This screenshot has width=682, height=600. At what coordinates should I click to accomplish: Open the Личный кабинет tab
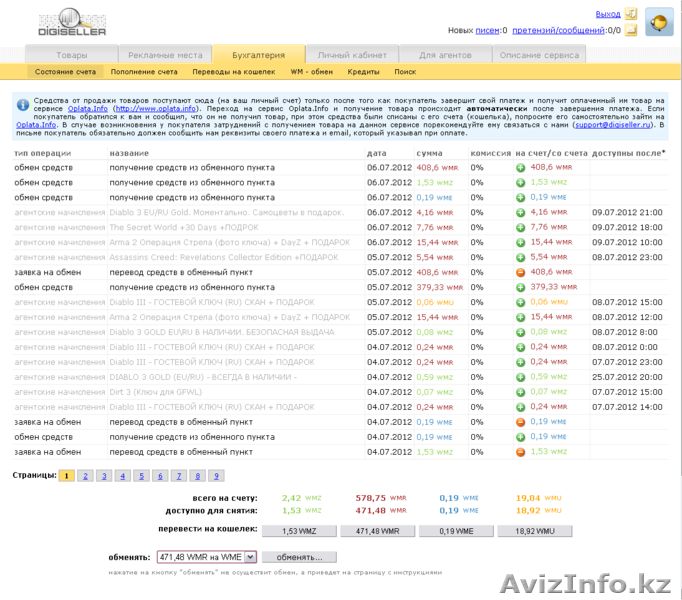tap(344, 55)
